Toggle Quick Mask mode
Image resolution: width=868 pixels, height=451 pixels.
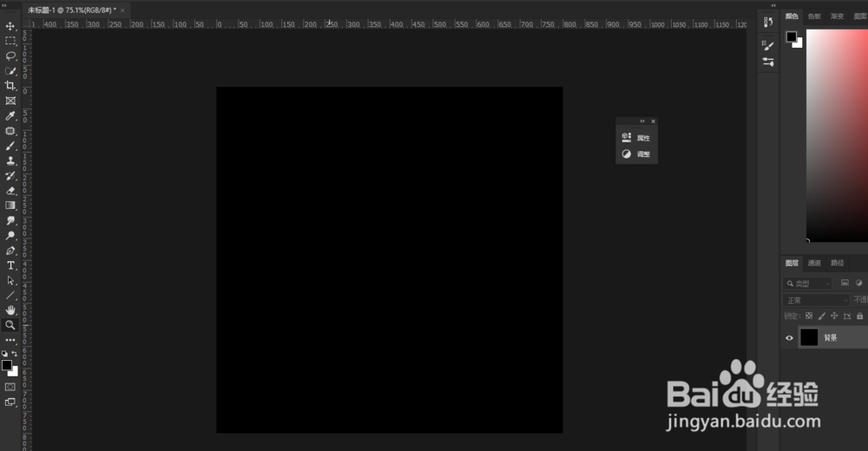click(10, 387)
